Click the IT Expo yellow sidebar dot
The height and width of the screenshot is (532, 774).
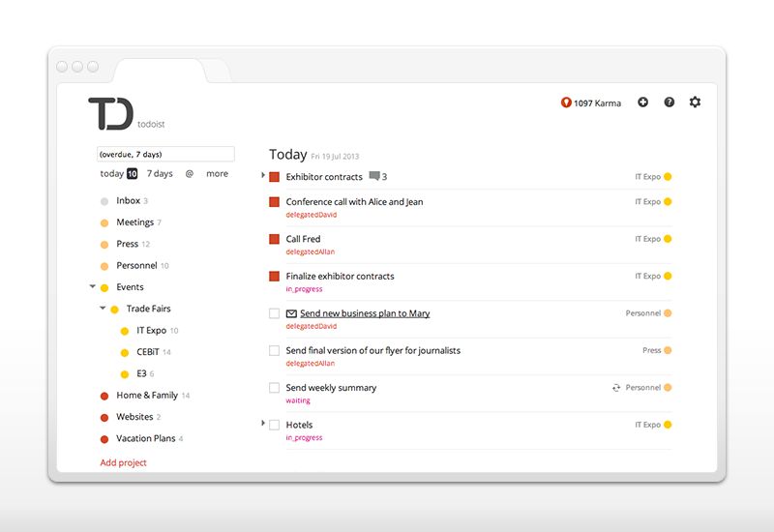(125, 331)
